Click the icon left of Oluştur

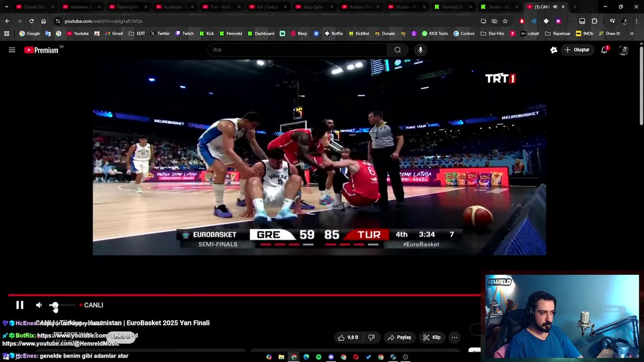click(554, 50)
